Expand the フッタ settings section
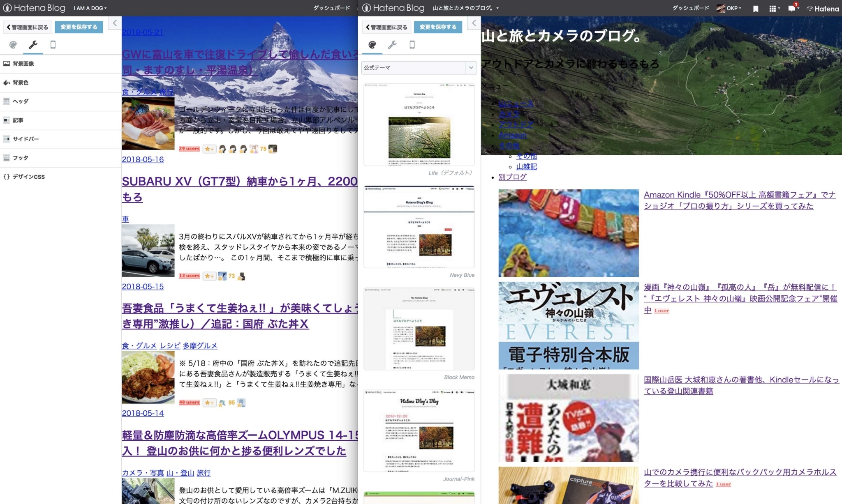This screenshot has width=842, height=504. point(61,158)
